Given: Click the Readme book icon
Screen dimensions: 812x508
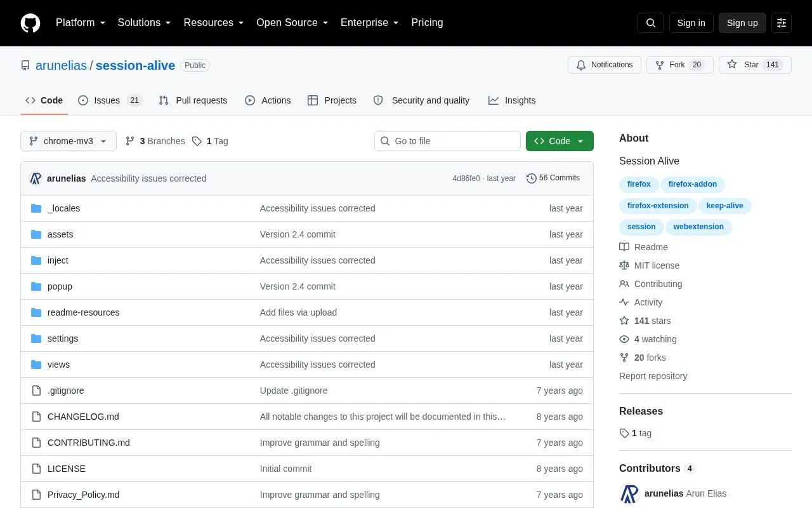Looking at the screenshot, I should click(624, 247).
